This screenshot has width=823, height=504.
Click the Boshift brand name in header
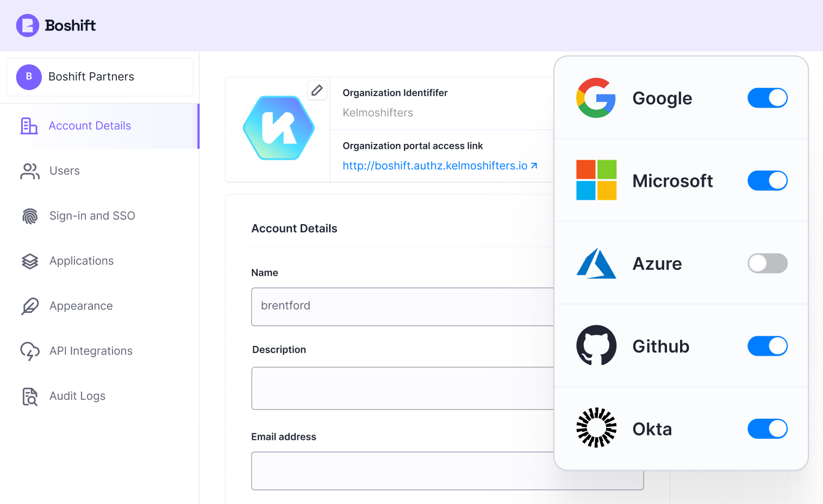[70, 26]
